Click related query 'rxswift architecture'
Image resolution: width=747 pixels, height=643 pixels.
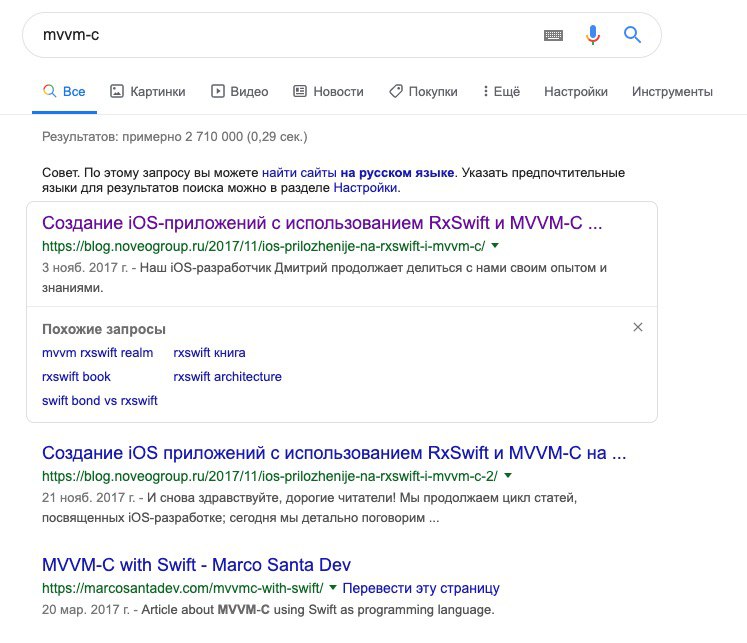[227, 377]
